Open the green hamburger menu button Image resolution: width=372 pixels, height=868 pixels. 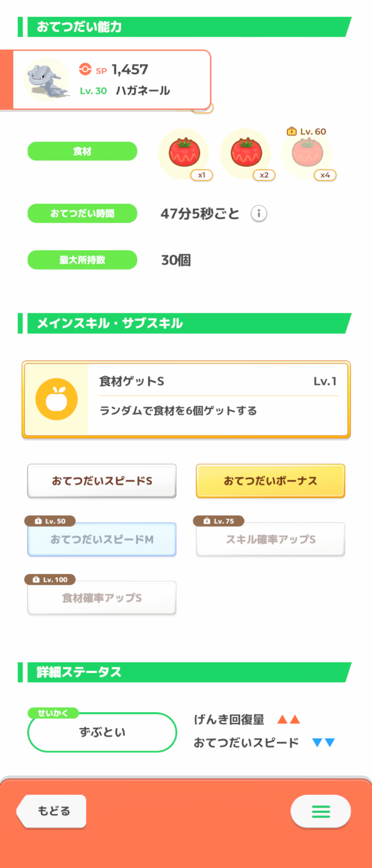tap(321, 811)
